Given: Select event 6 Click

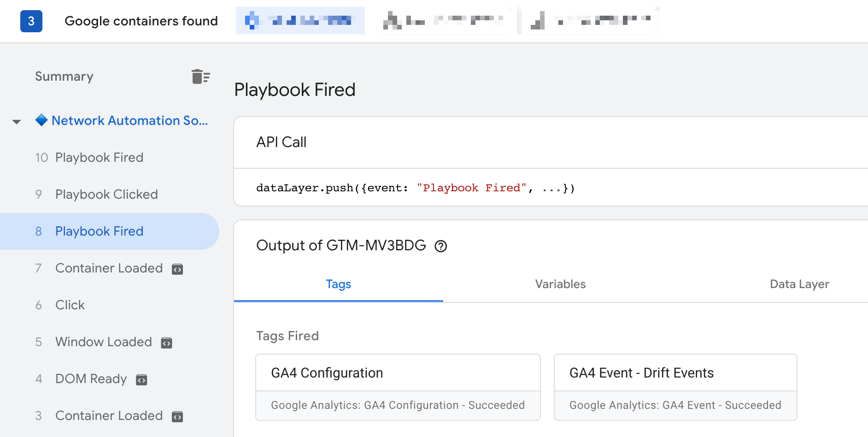Looking at the screenshot, I should [x=70, y=305].
